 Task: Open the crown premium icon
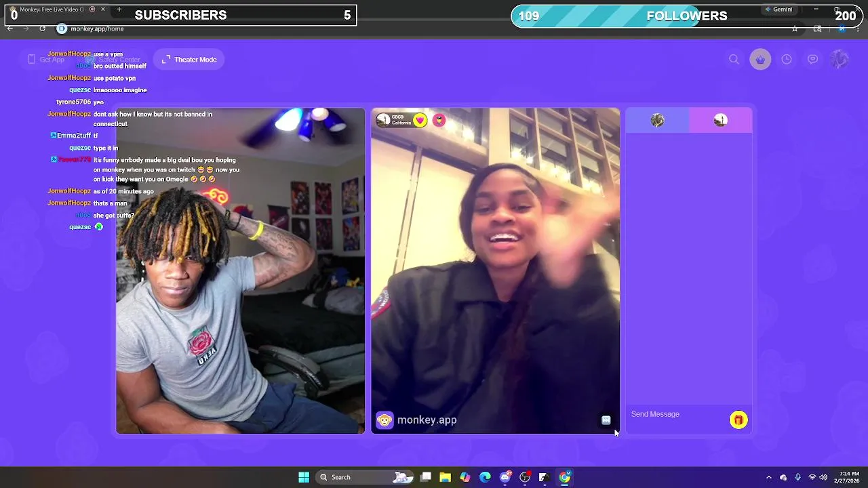[x=760, y=60]
